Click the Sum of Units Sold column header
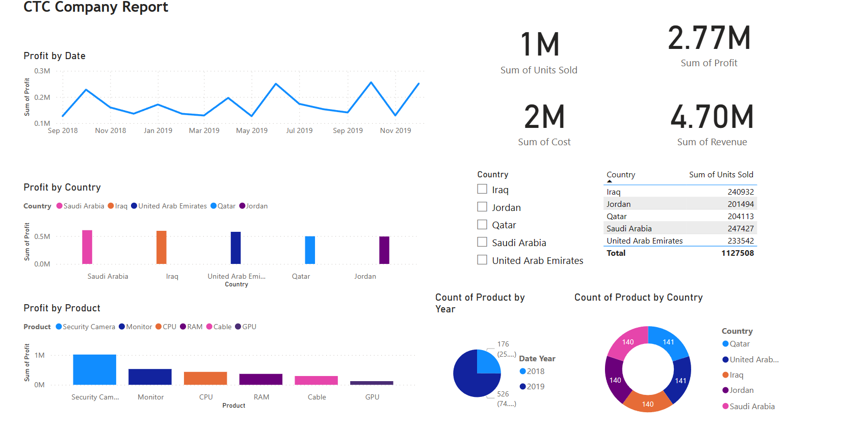This screenshot has width=868, height=427. pos(721,175)
